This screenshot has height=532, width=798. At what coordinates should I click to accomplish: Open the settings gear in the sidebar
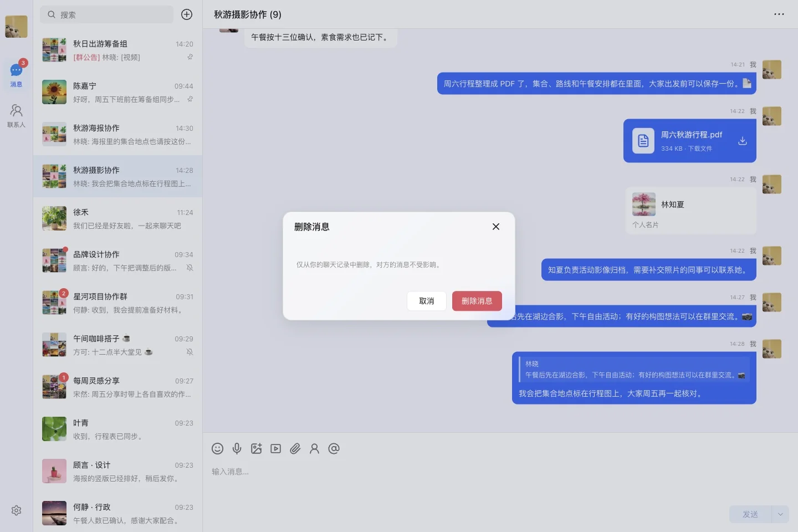tap(16, 510)
